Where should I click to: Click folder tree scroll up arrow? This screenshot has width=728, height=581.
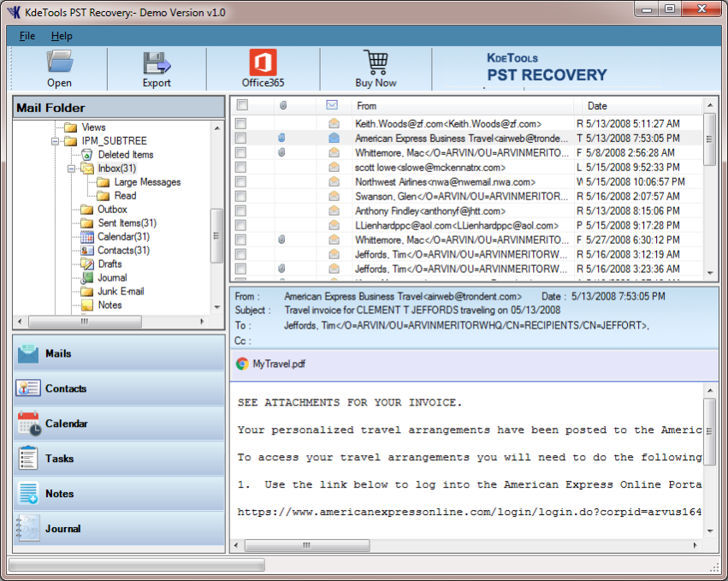pyautogui.click(x=216, y=127)
